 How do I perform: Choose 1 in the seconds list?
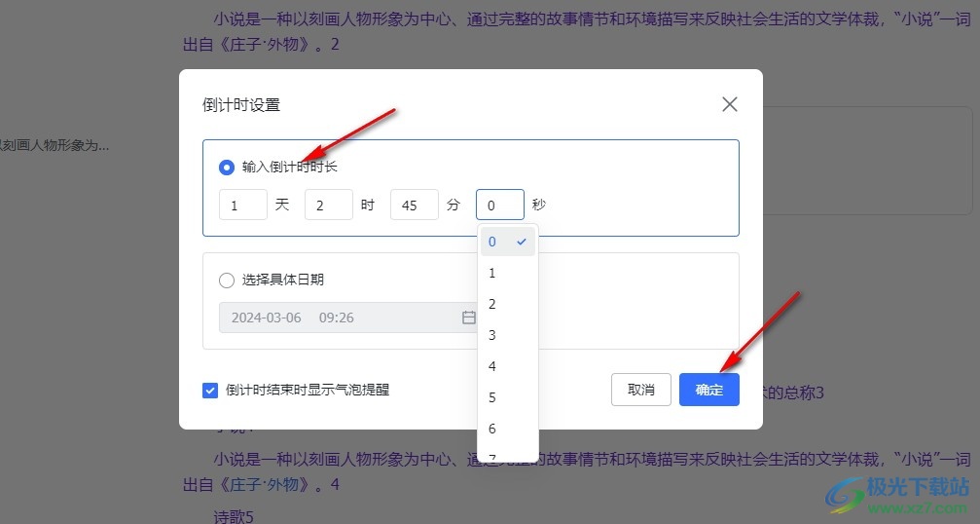pyautogui.click(x=507, y=274)
